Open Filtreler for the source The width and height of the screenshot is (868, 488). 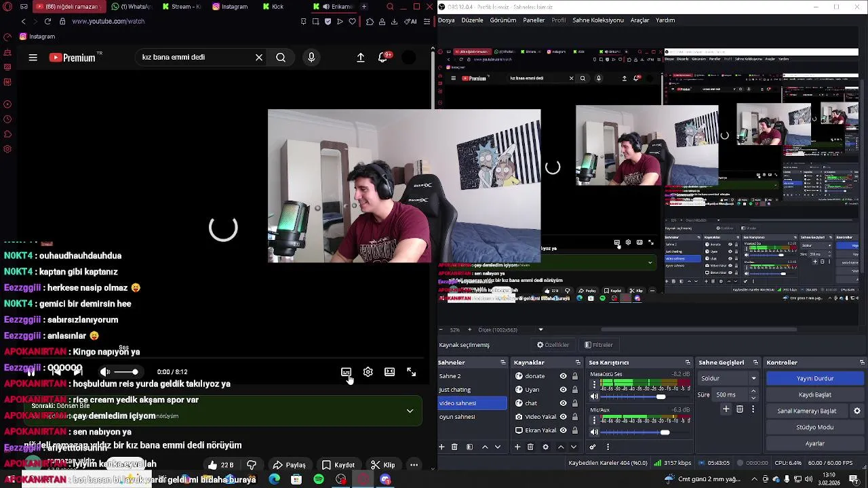599,345
